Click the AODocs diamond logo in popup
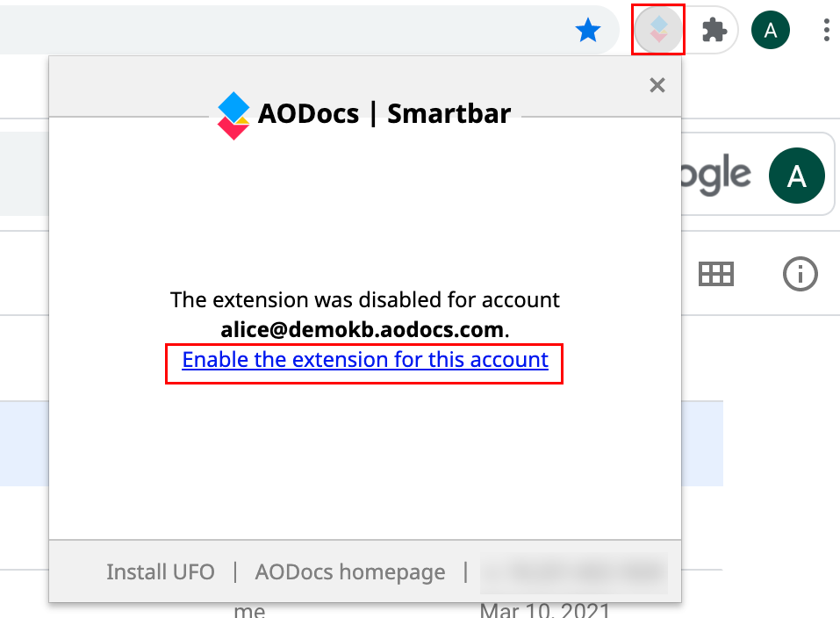The image size is (840, 618). point(233,116)
